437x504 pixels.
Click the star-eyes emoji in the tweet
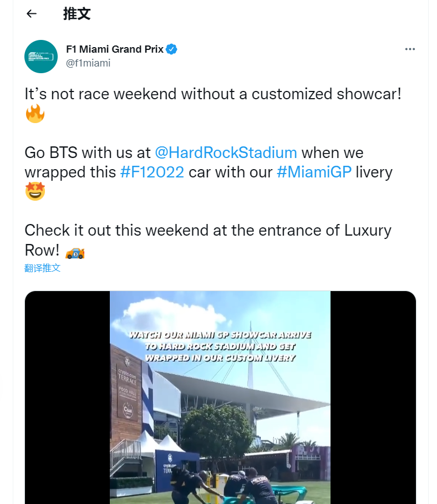[x=34, y=192]
